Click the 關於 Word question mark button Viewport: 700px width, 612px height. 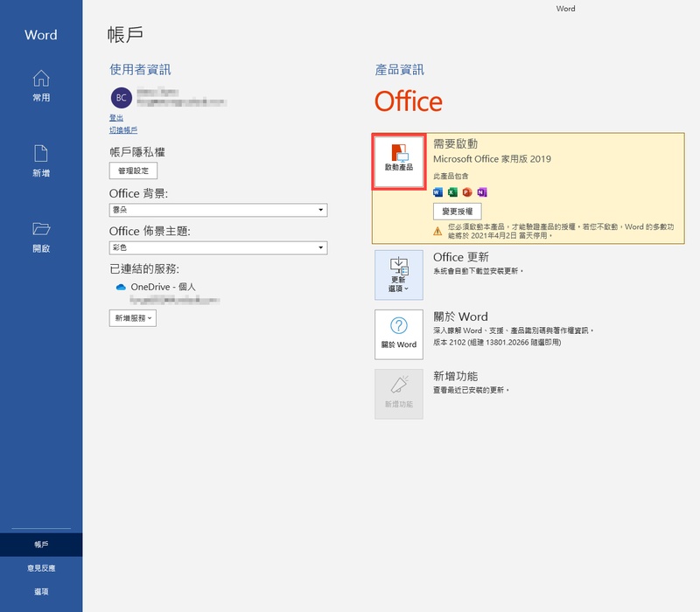pos(399,335)
